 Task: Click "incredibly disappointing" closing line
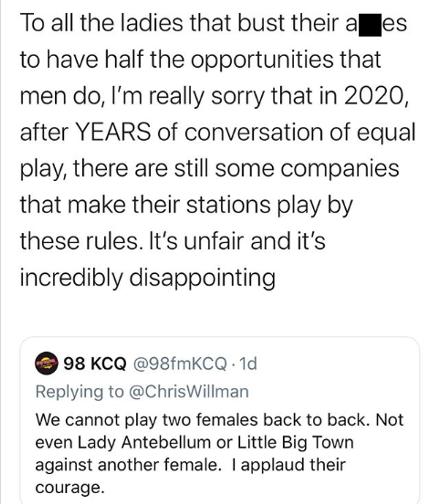point(147,278)
